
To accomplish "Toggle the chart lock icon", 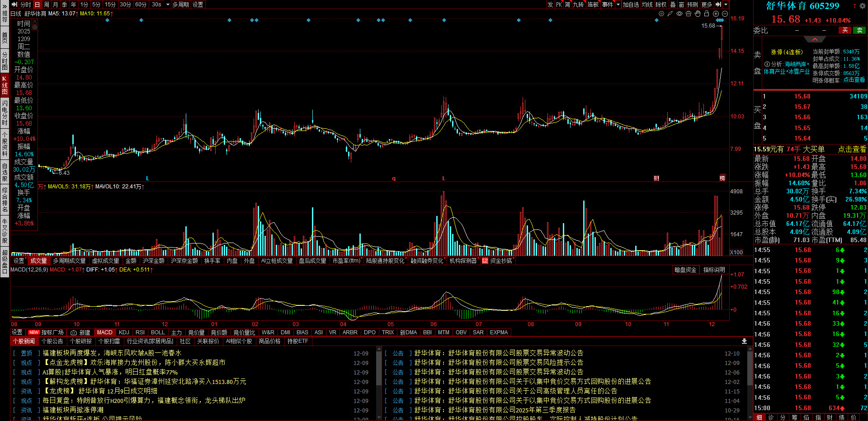I will 707,14.
